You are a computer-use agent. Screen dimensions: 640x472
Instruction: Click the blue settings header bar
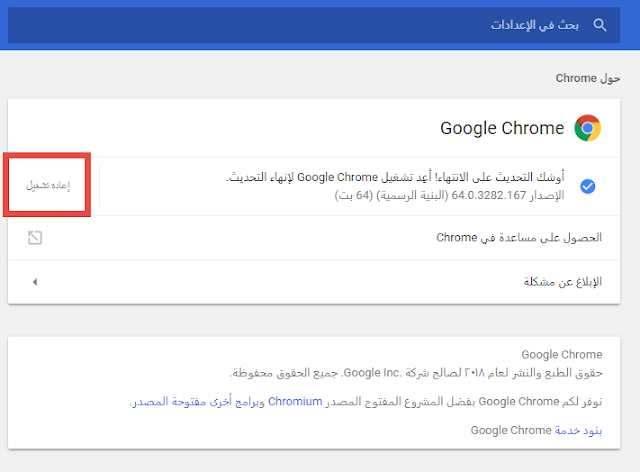tap(320, 25)
